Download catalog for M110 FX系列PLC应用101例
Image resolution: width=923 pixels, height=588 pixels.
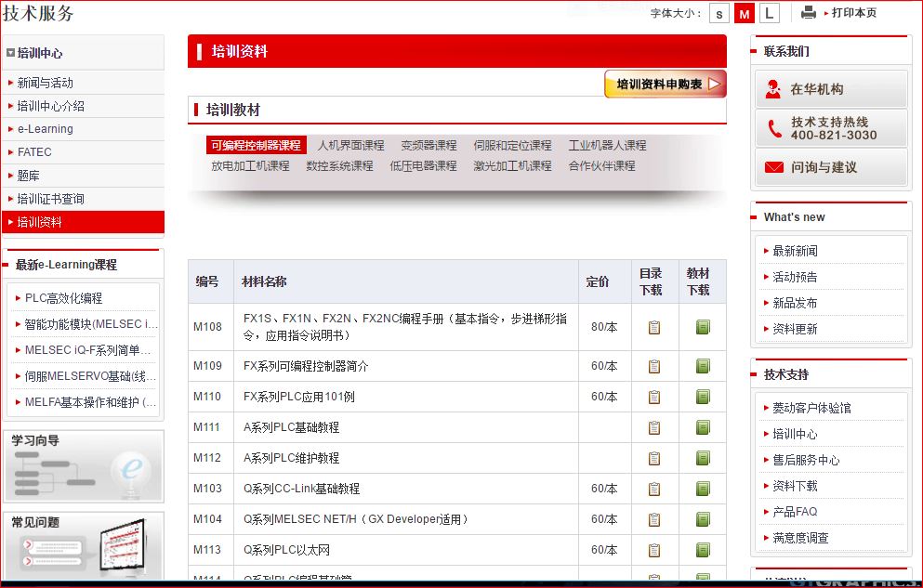(654, 397)
